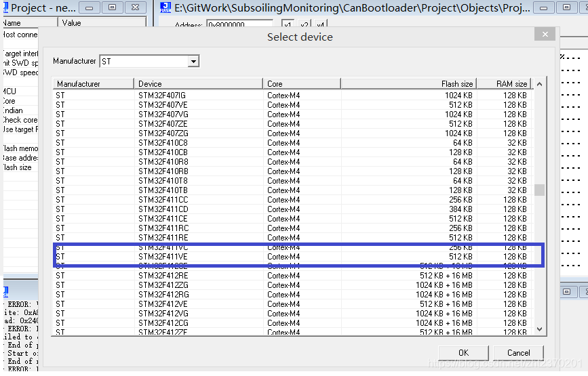The width and height of the screenshot is (588, 376).
Task: Select the STM32F412VG device row
Action: click(x=292, y=314)
